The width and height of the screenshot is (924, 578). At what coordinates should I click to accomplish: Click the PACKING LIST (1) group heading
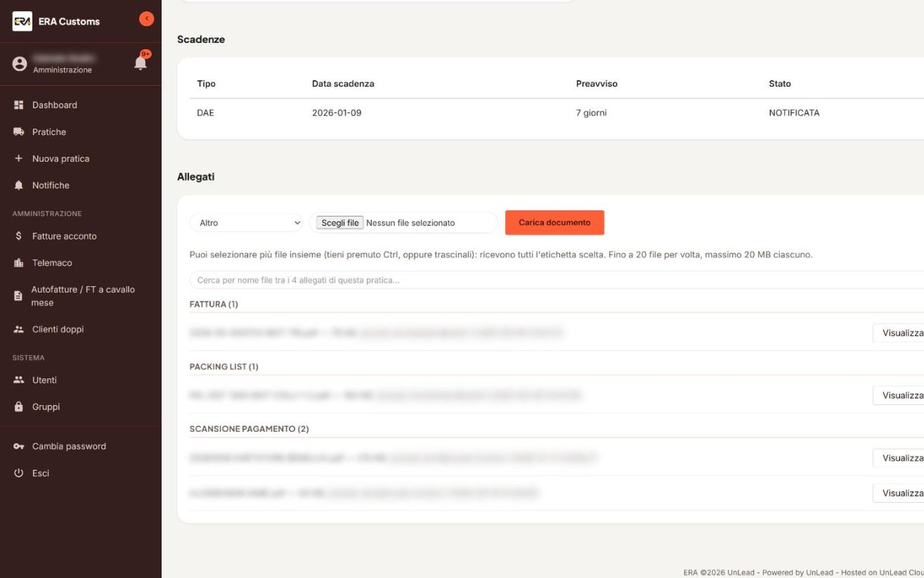point(224,366)
